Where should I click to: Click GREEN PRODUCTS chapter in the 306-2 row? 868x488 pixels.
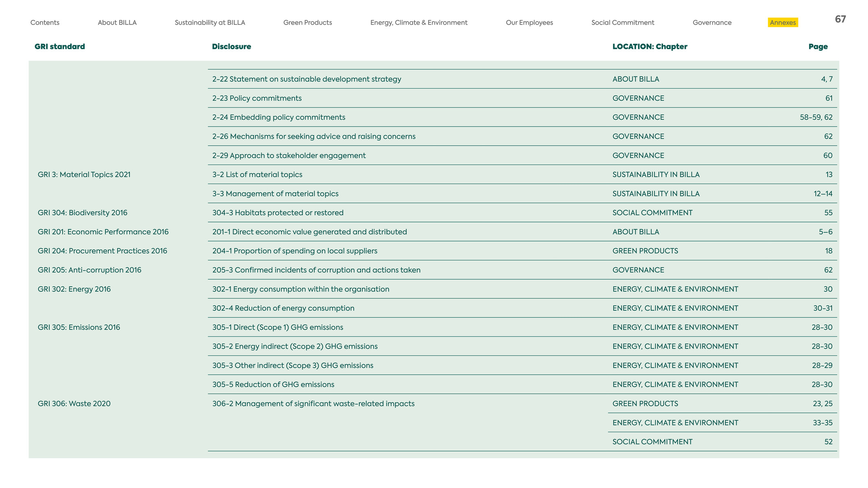[x=645, y=404]
